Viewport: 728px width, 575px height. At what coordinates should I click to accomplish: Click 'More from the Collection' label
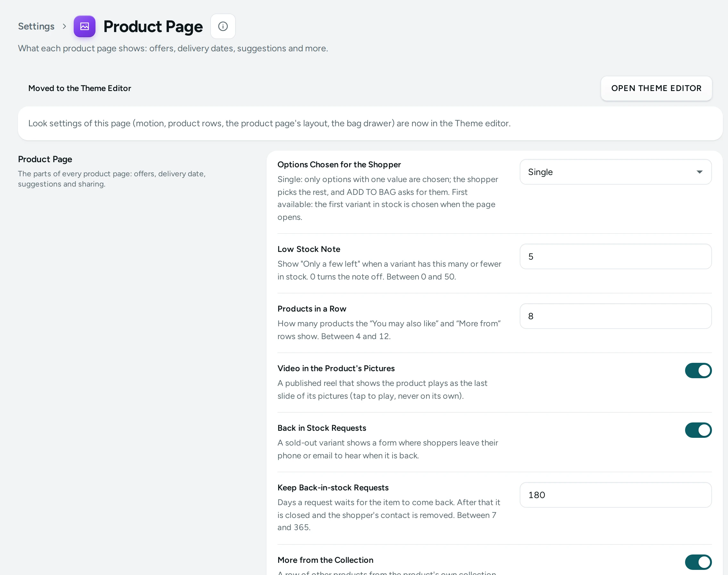pos(325,560)
